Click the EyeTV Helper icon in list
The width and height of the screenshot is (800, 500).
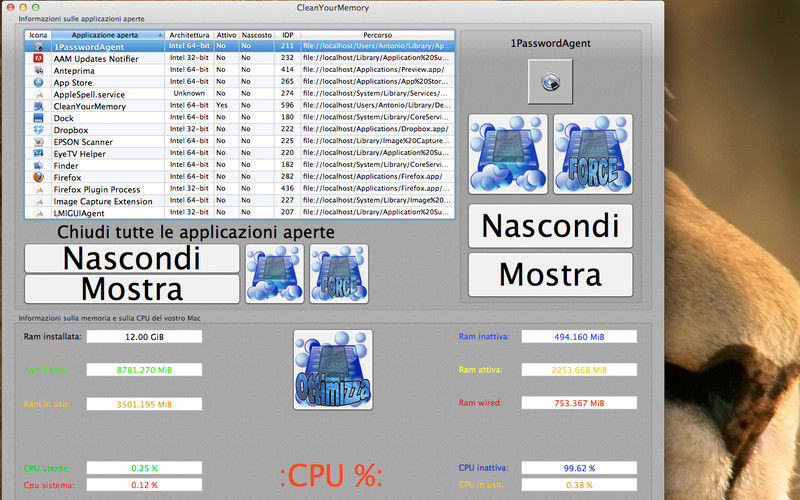click(x=38, y=153)
